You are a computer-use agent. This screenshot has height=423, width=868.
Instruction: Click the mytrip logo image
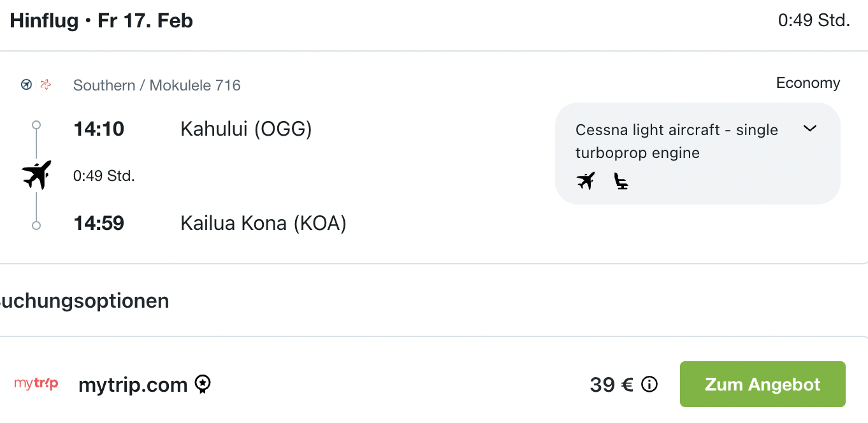[x=36, y=384]
